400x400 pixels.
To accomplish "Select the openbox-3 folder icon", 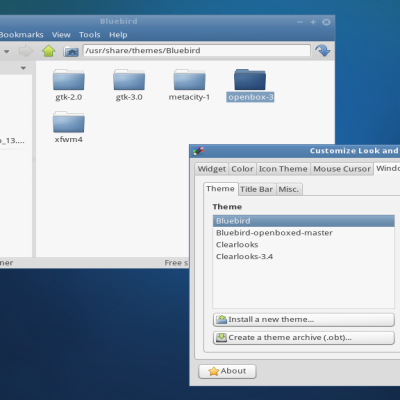I will tap(250, 80).
